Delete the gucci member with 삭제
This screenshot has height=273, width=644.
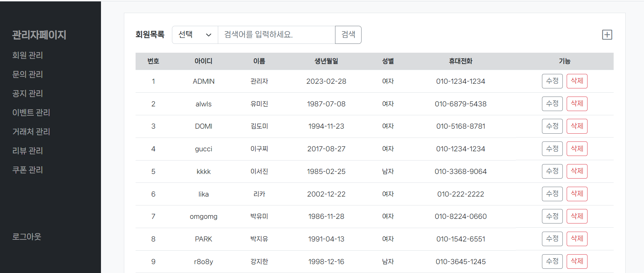[577, 149]
